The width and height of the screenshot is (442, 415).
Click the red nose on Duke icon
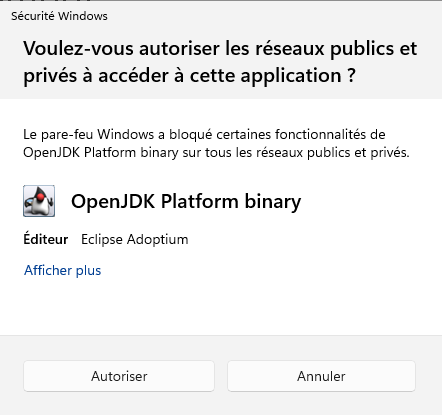40,198
